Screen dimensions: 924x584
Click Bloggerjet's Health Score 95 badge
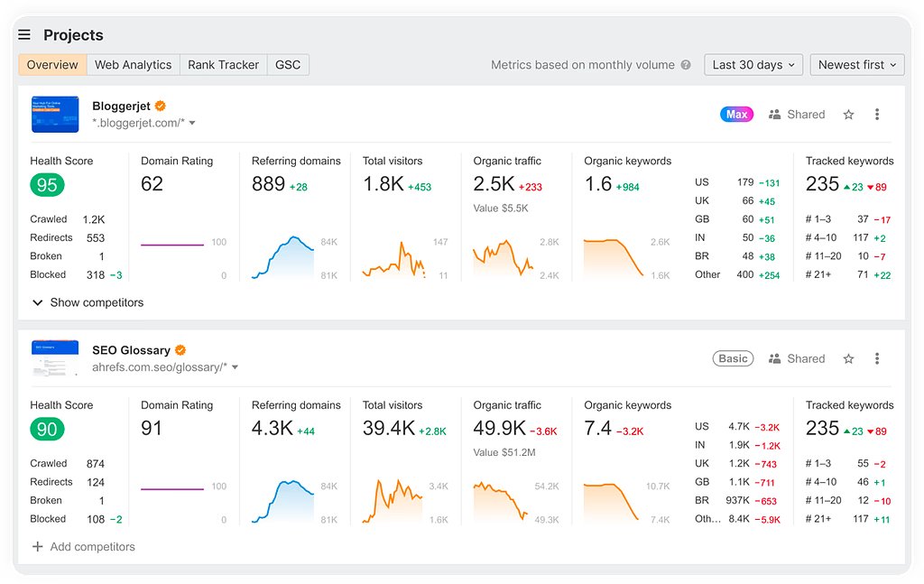(47, 185)
